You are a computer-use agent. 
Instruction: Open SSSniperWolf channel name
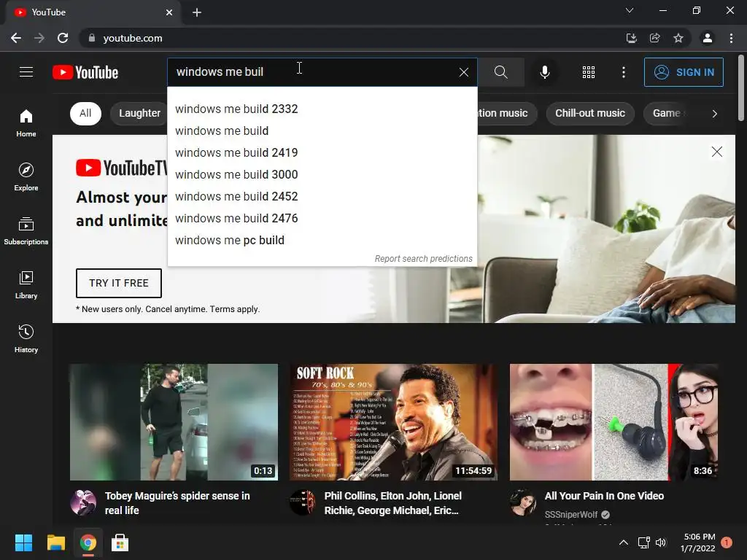[x=570, y=514]
